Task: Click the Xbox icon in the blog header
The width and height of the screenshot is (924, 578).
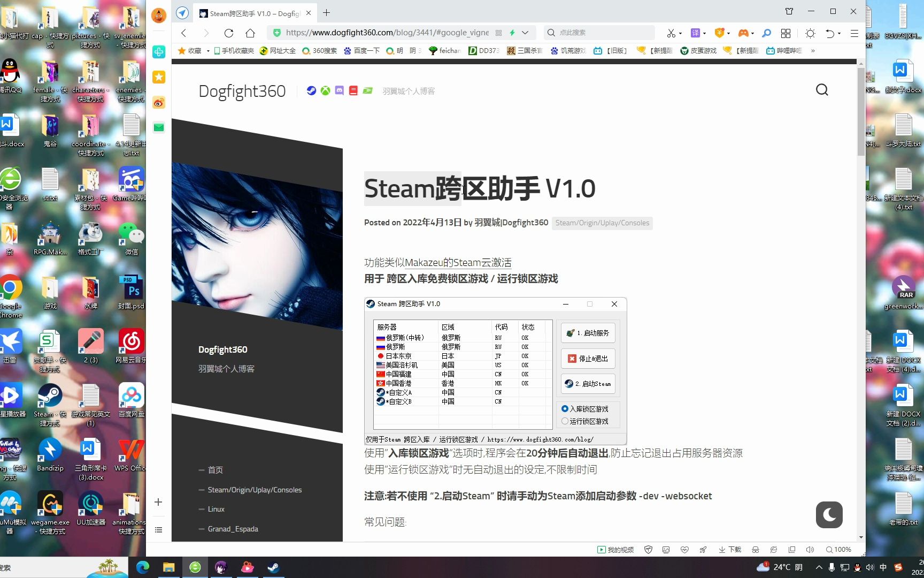Action: (x=325, y=90)
